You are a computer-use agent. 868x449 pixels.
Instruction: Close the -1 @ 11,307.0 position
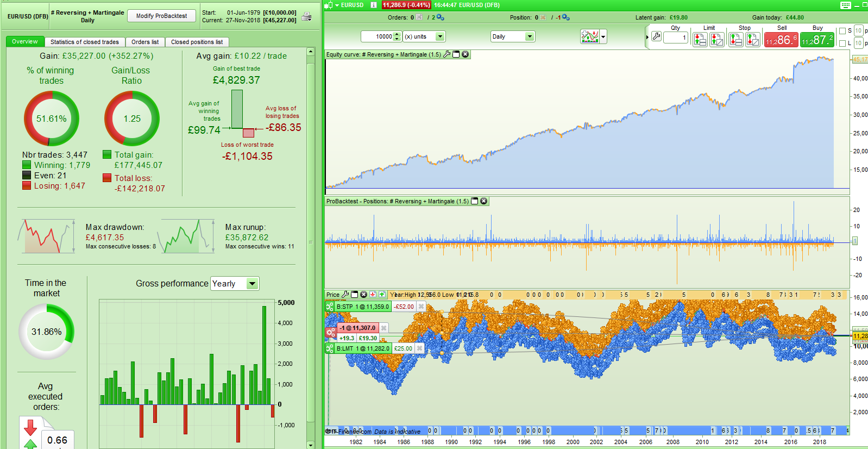383,328
